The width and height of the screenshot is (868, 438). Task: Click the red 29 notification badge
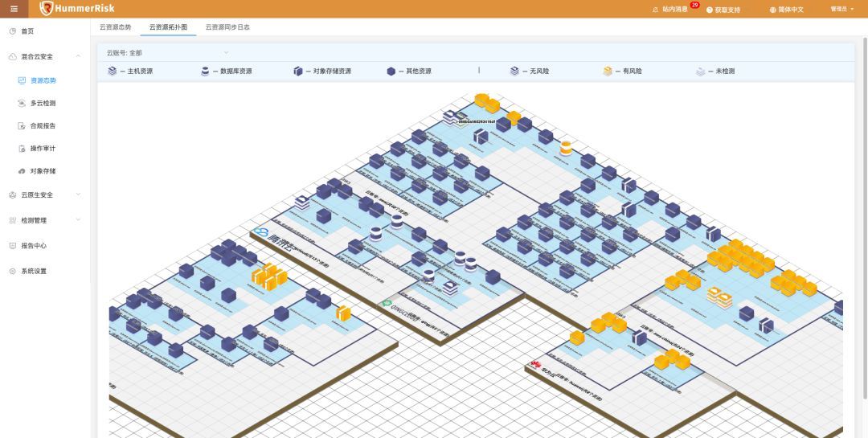[694, 5]
